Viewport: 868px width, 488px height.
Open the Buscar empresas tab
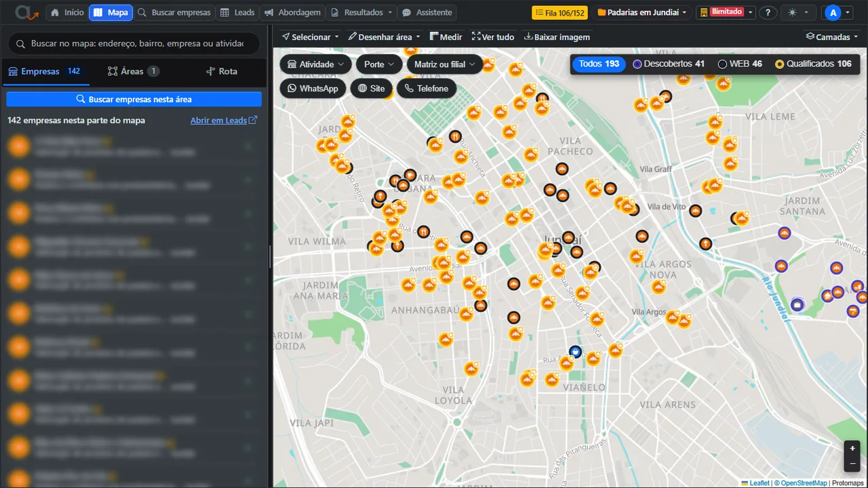(174, 12)
